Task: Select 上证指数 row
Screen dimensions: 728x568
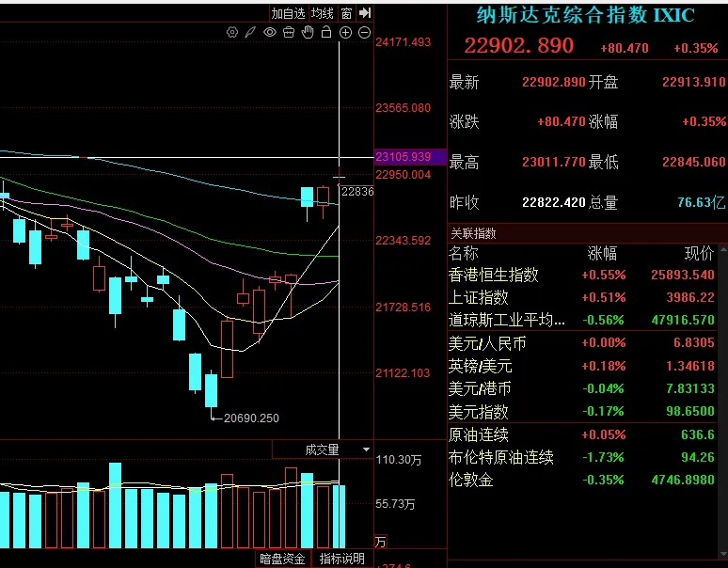Action: point(582,297)
